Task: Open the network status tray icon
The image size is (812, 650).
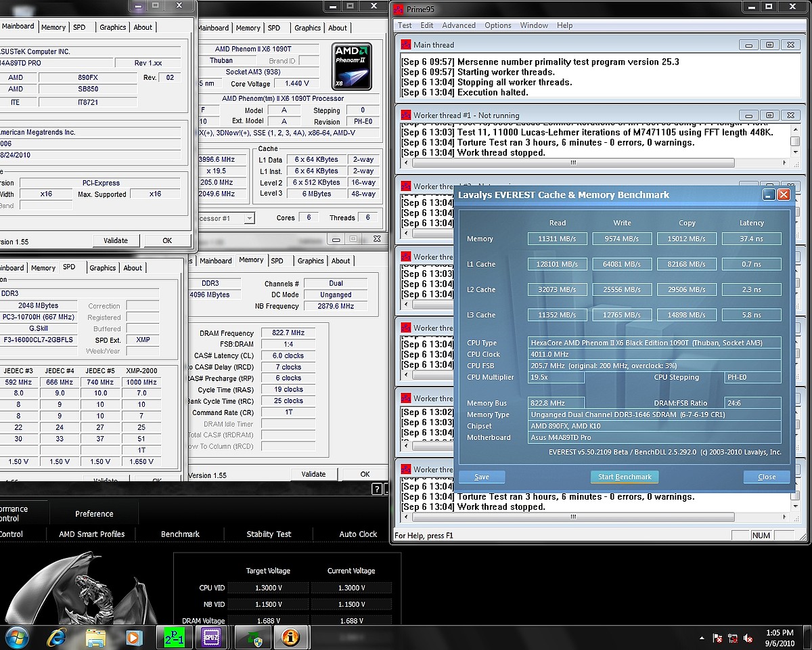Action: point(733,638)
